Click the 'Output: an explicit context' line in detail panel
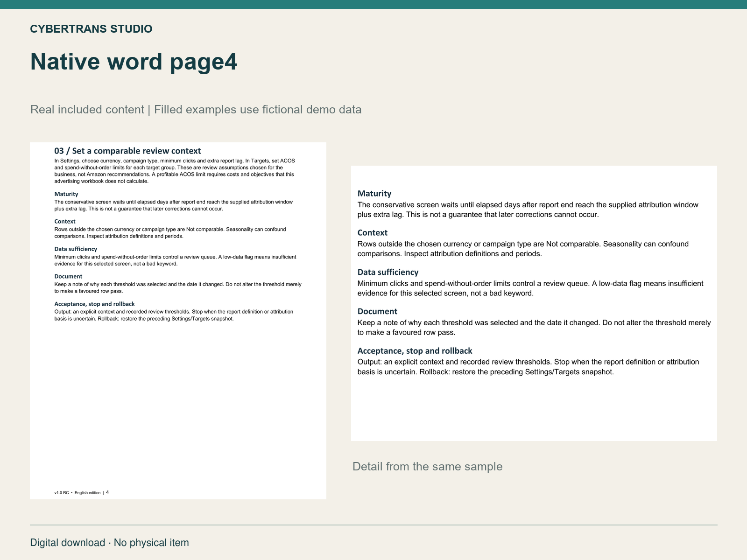This screenshot has width=747, height=560. (529, 362)
